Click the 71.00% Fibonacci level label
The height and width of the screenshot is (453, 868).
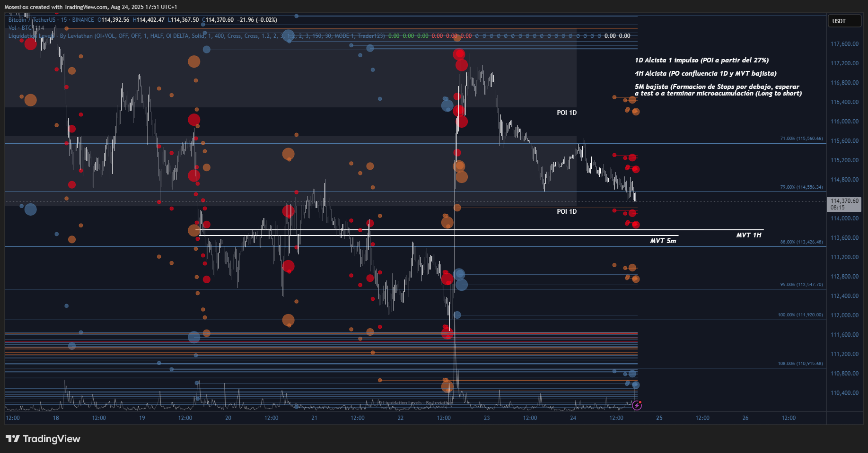click(x=801, y=139)
